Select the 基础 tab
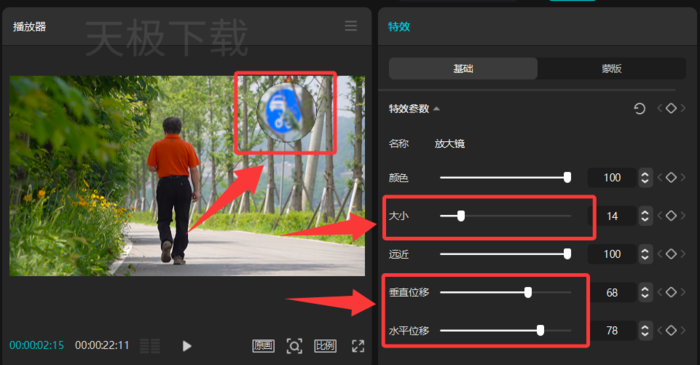The width and height of the screenshot is (700, 365). click(x=463, y=69)
